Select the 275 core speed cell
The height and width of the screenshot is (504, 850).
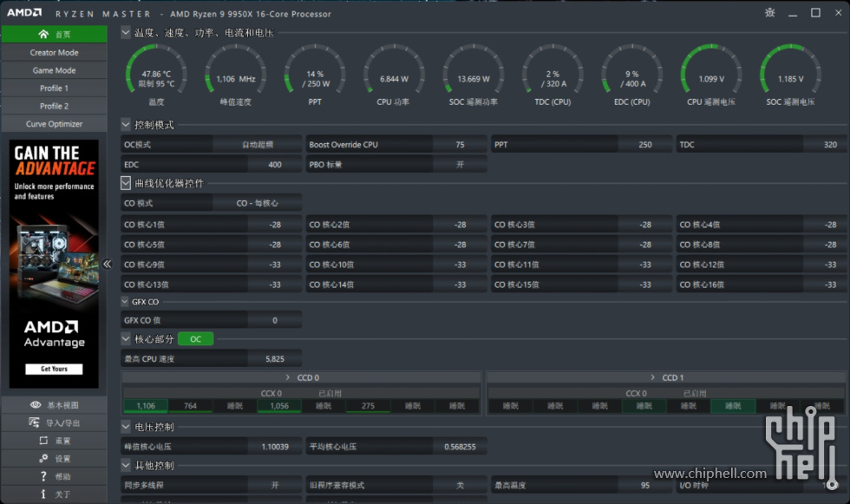368,406
